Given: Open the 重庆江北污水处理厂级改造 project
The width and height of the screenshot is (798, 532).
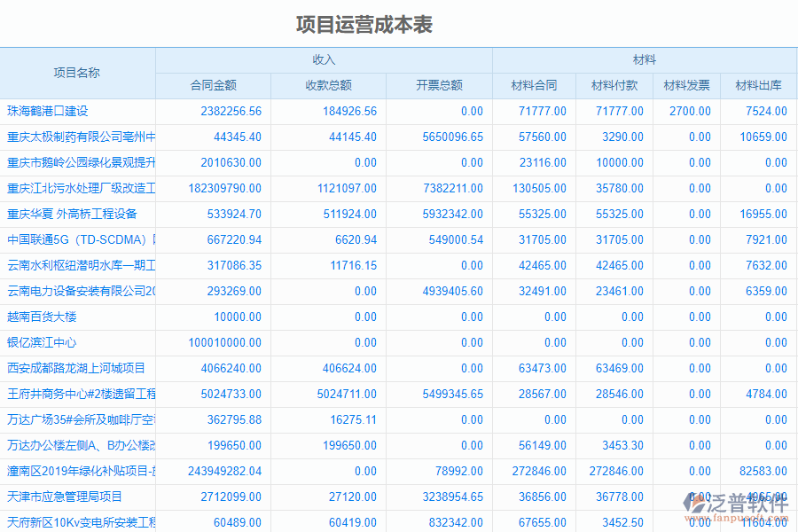Looking at the screenshot, I should [x=80, y=188].
